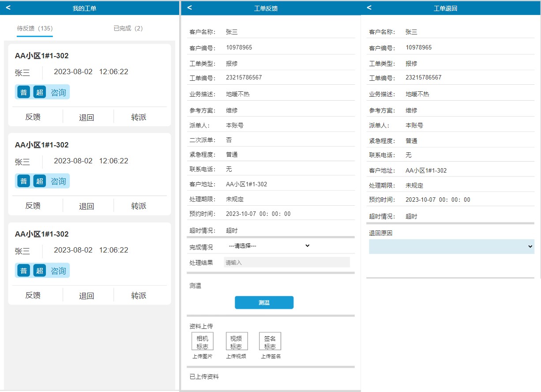Click customer number 10978965 in 工单退回
Image resolution: width=541 pixels, height=392 pixels.
(x=419, y=47)
